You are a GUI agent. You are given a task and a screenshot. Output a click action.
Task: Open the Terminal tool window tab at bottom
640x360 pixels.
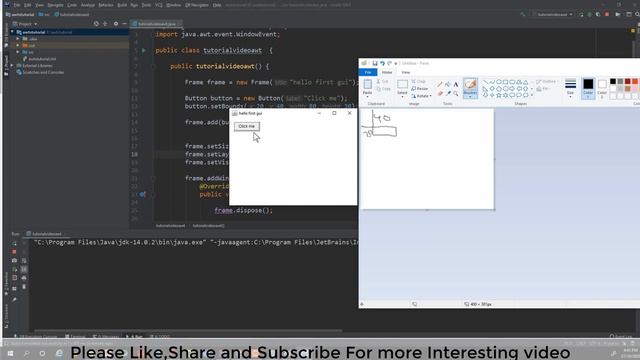tap(75, 337)
